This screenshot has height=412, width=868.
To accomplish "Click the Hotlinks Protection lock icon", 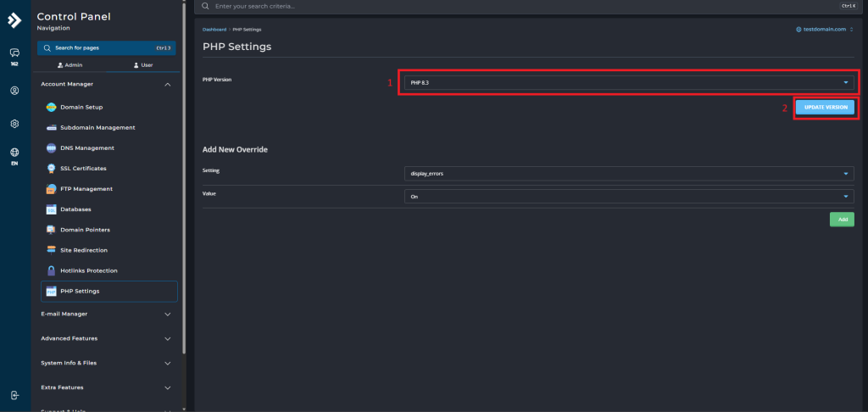I will [52, 270].
